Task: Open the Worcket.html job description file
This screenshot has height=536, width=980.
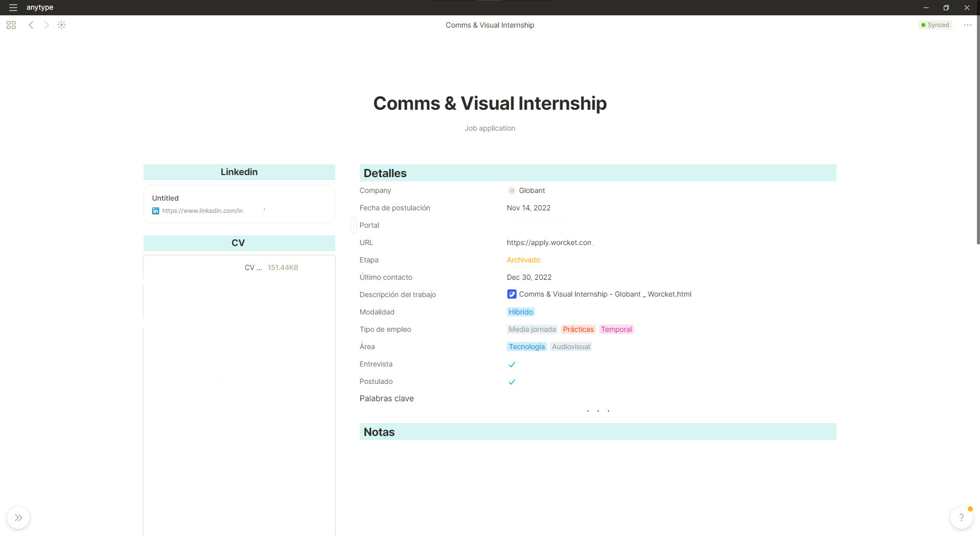Action: [x=605, y=294]
